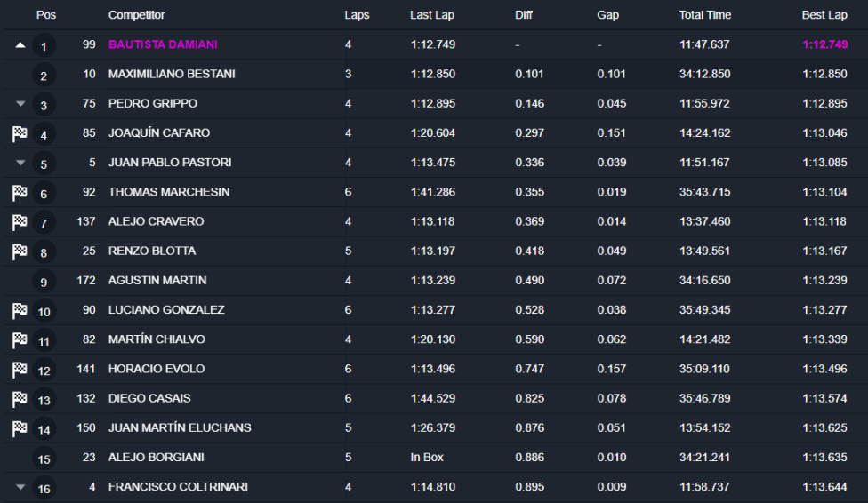Select competitor name BAUTISTA DAMIANI
The image size is (868, 503).
[x=163, y=44]
